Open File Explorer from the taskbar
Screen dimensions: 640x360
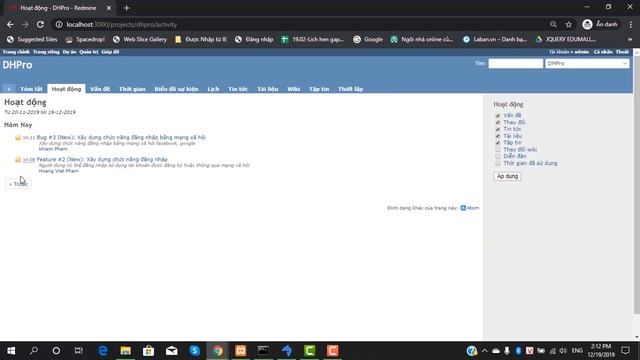[x=126, y=351]
